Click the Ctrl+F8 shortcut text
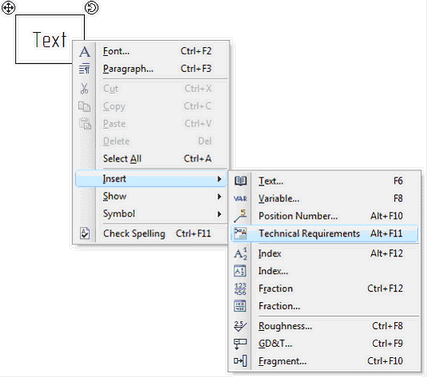 click(x=387, y=326)
